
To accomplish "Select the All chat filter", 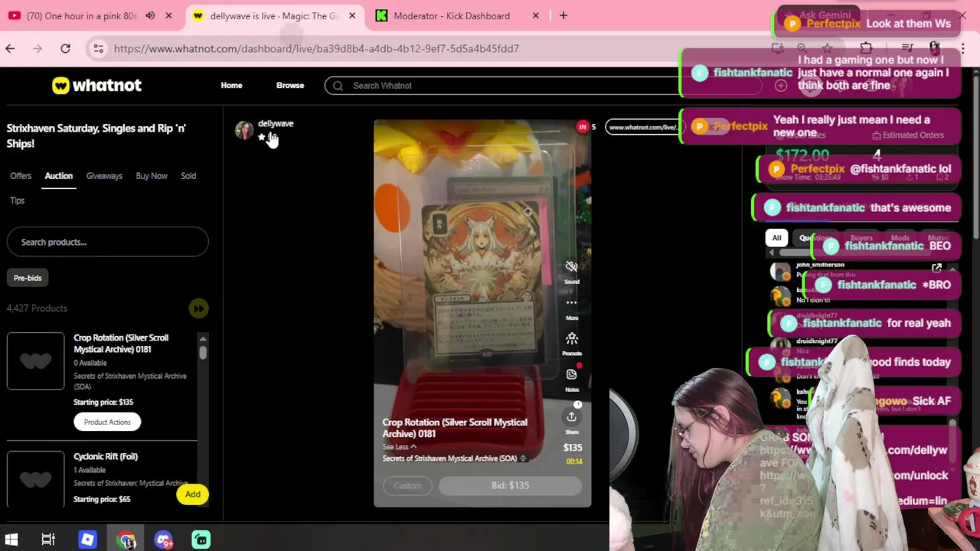I will click(776, 238).
